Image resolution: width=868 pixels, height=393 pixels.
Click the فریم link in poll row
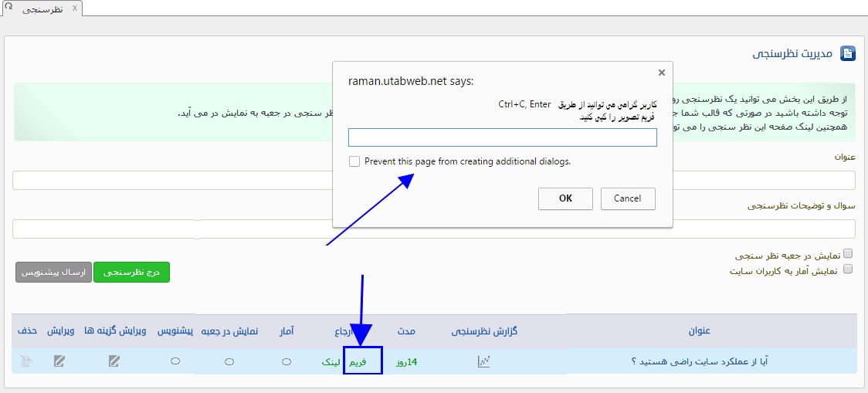(x=357, y=361)
